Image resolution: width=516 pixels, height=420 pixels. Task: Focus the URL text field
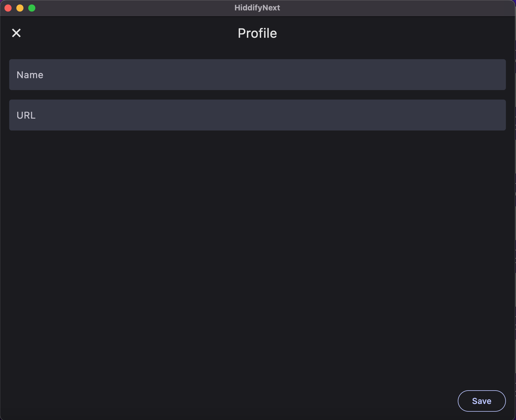(257, 115)
